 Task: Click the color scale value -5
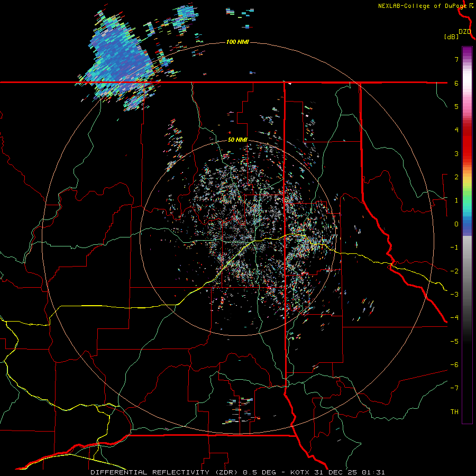[454, 342]
